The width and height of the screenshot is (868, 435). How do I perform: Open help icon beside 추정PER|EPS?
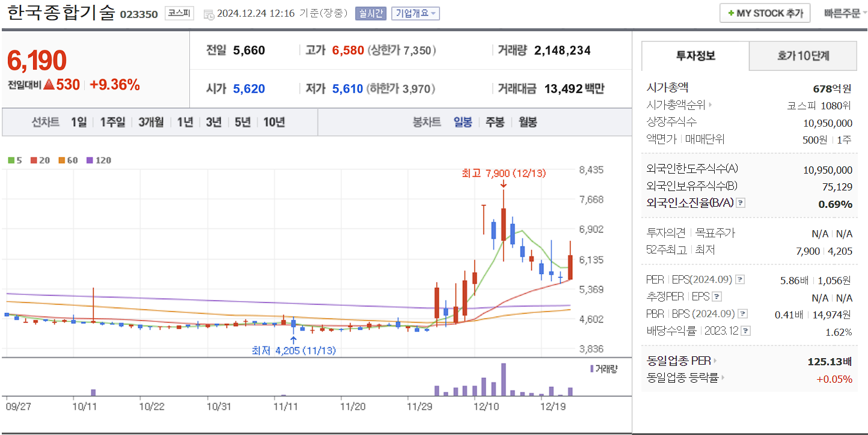[717, 297]
